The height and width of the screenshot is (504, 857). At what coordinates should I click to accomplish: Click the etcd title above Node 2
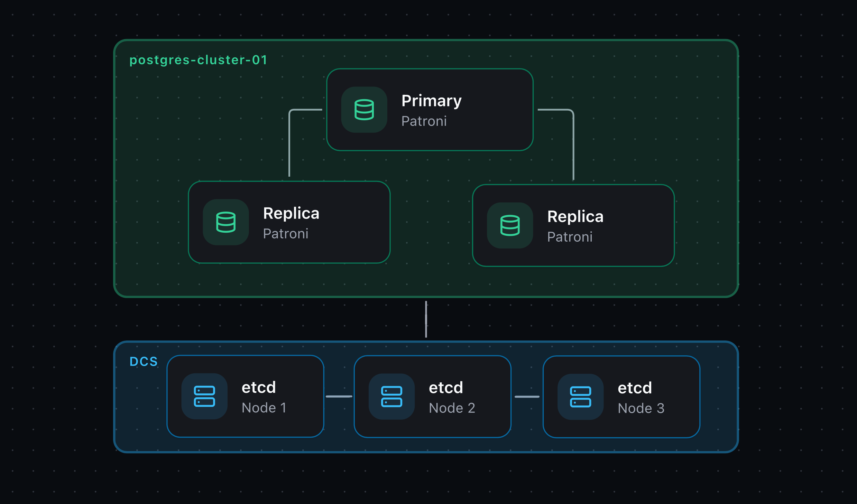(446, 388)
